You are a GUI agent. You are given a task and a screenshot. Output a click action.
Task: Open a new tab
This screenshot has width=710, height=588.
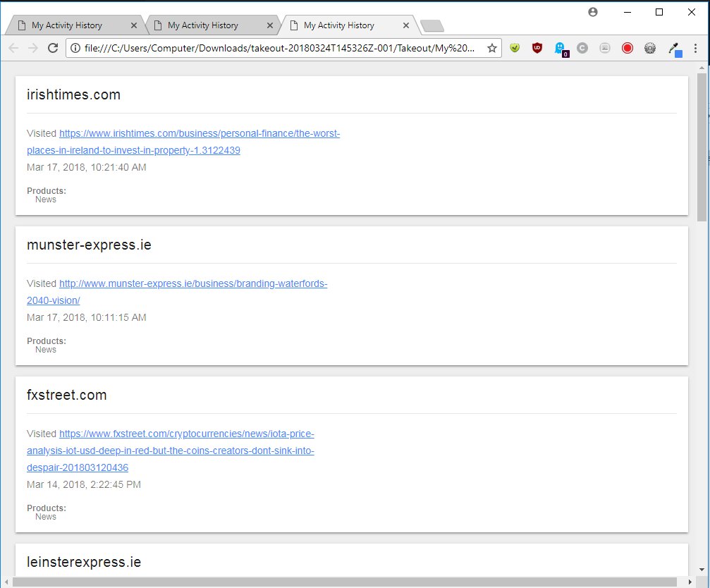[432, 26]
